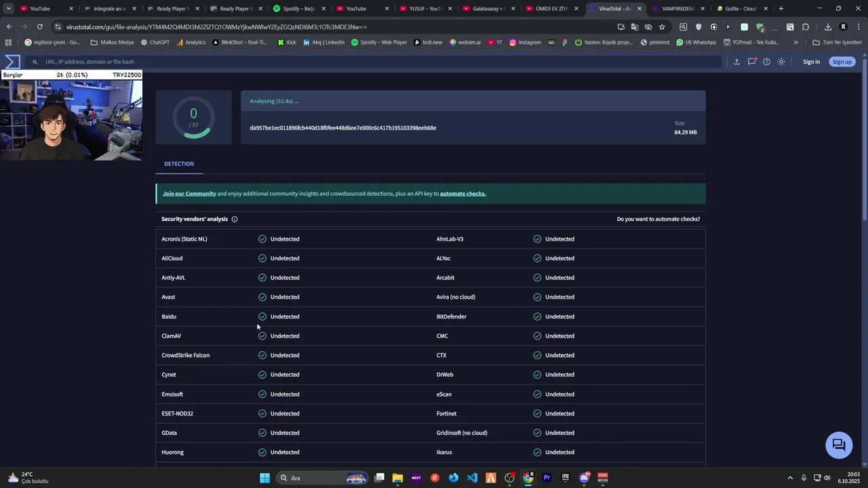Screen dimensions: 868x488
Task: Click the Gridinsoft (no cloud) vendor name
Action: tap(462, 433)
